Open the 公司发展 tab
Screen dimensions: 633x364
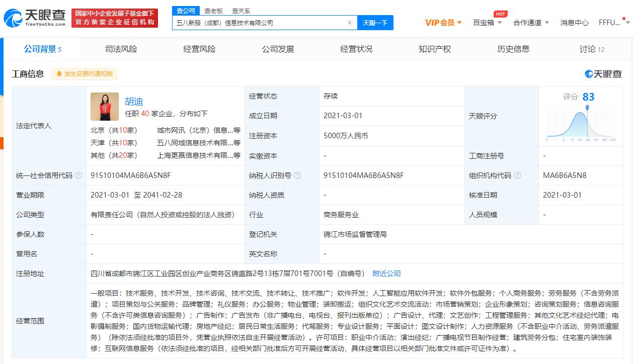278,49
